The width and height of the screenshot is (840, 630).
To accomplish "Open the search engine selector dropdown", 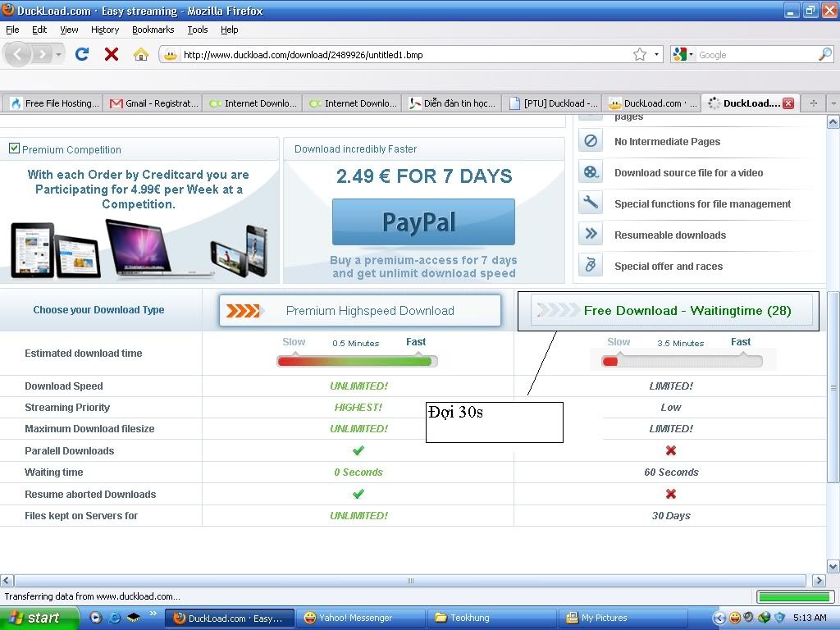I will click(683, 54).
